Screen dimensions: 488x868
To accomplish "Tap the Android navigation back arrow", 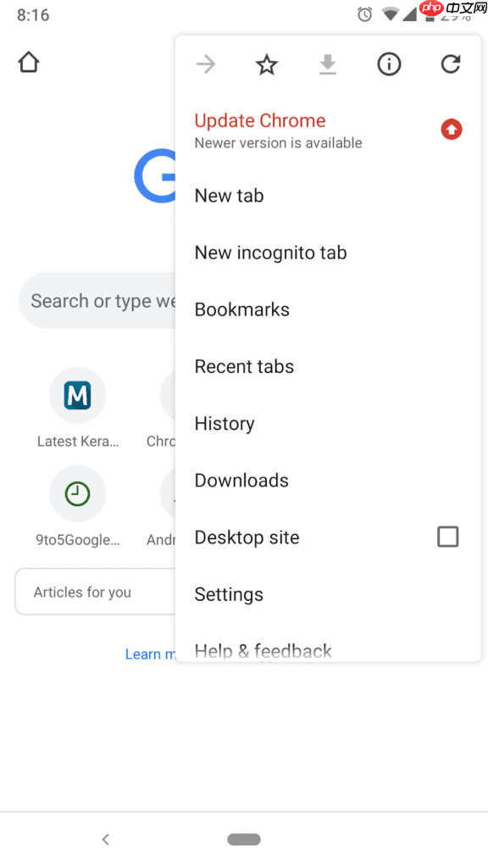I will click(105, 839).
